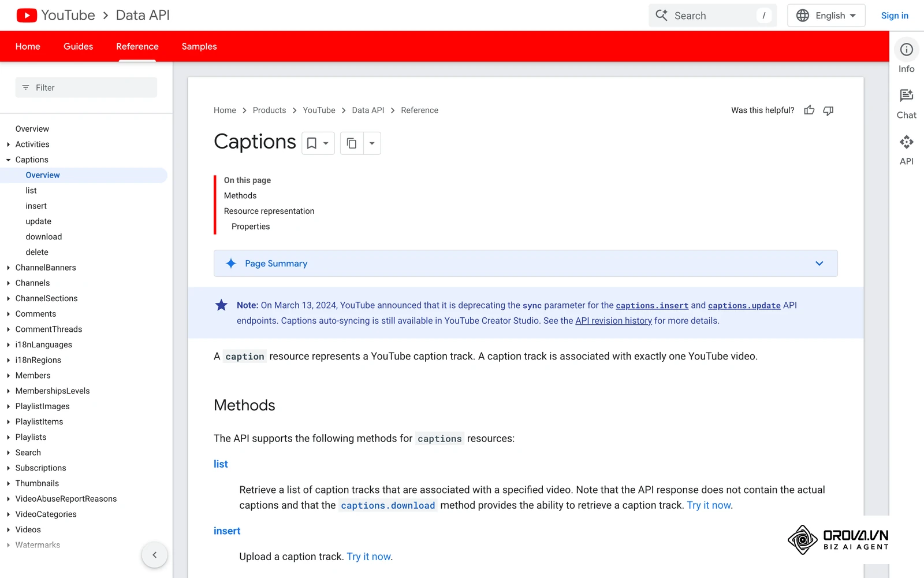Expand the Playlists tree item

pyautogui.click(x=8, y=438)
